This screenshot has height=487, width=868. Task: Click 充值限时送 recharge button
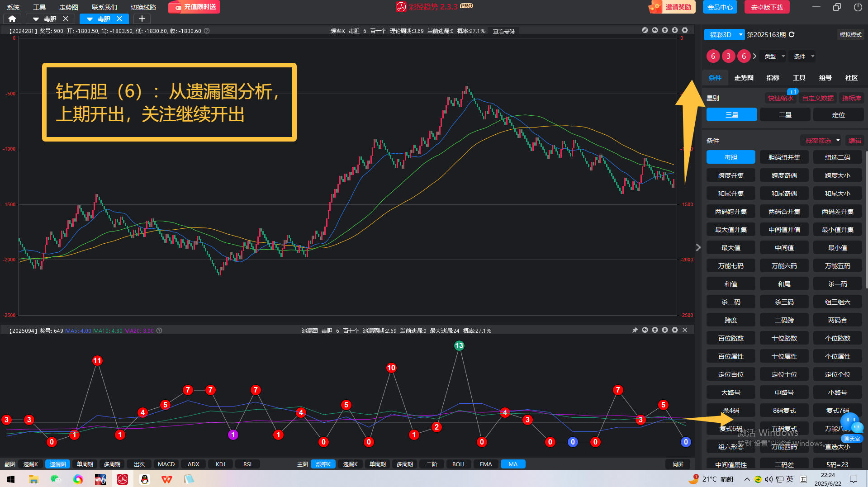coord(194,7)
